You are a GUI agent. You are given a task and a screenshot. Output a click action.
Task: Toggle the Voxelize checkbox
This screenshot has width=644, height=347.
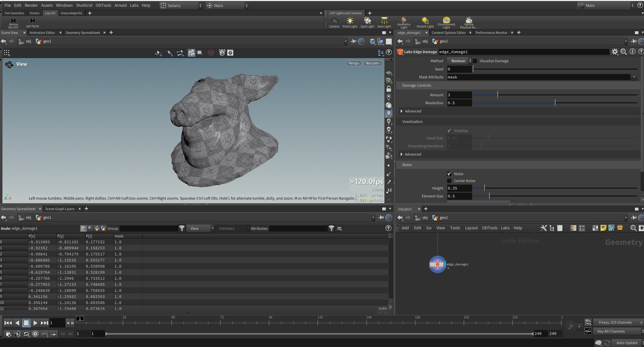pyautogui.click(x=449, y=131)
